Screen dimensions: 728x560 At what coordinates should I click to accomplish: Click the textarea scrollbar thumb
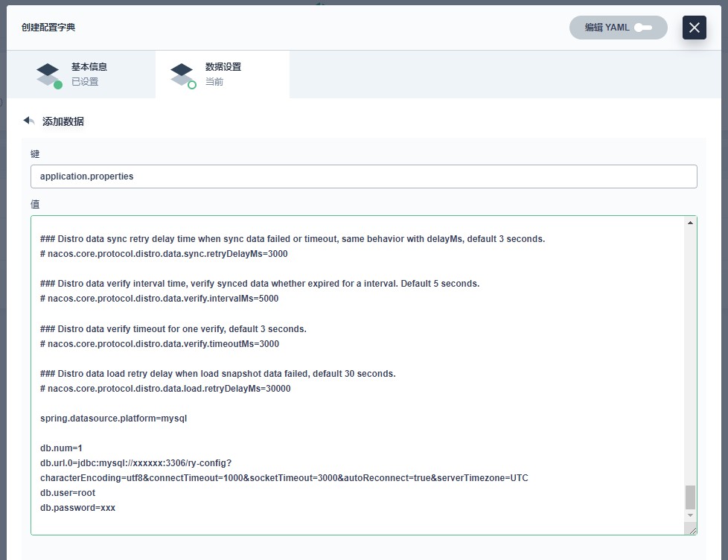[690, 497]
